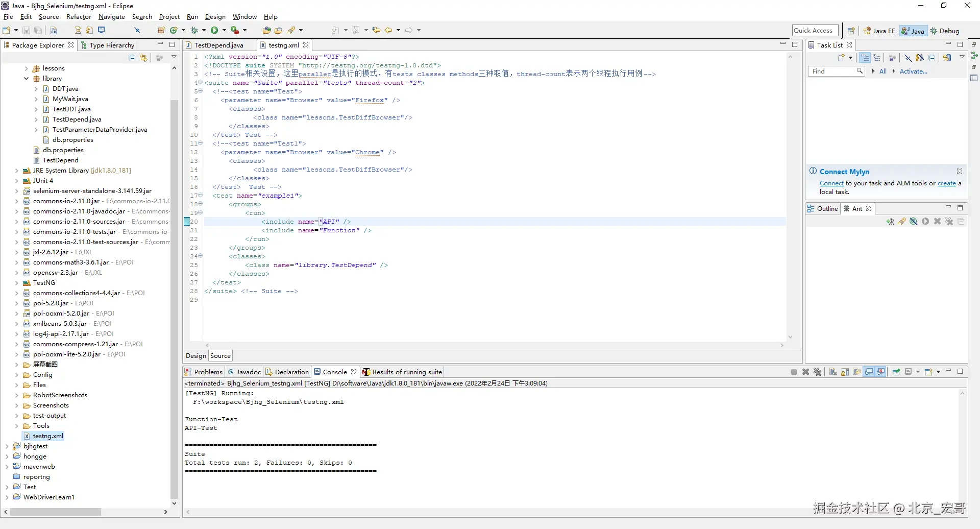Viewport: 980px width, 529px height.
Task: Click Collapse All in Package Explorer
Action: tap(132, 58)
